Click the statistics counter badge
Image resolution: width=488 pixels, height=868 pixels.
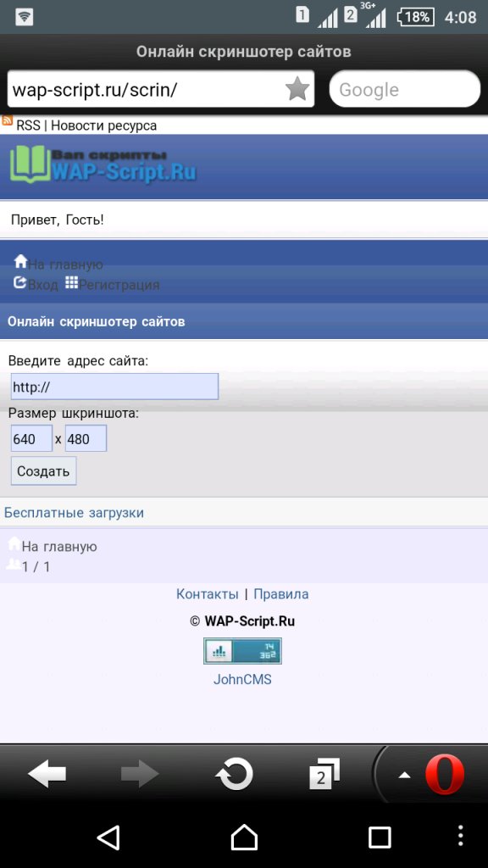pos(242,651)
